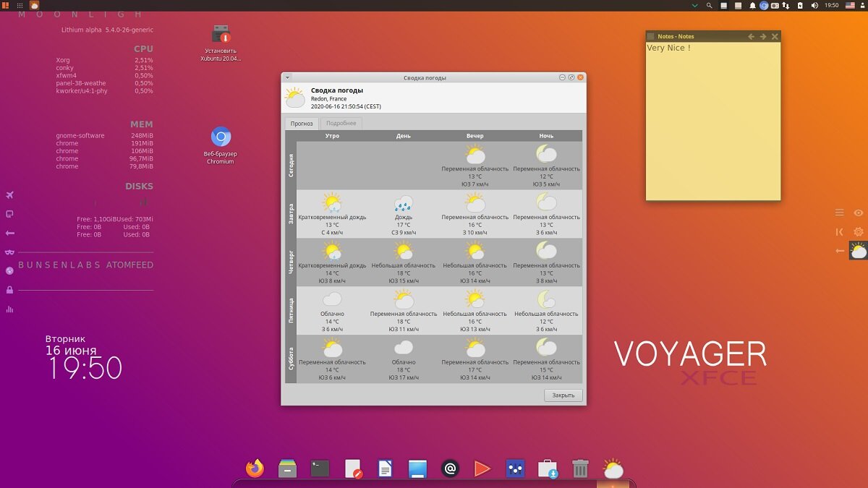Click the search magnifier in top panel
The image size is (868, 488).
point(709,5)
